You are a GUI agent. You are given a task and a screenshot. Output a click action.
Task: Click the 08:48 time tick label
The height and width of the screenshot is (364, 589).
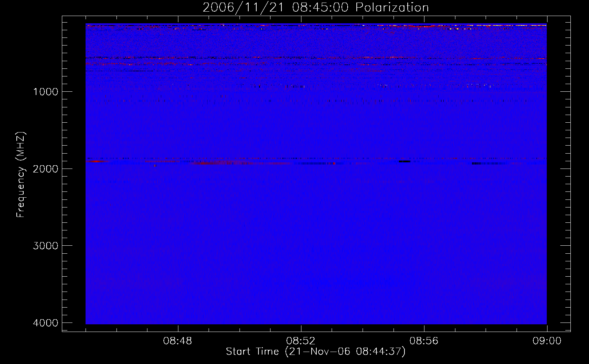point(178,341)
